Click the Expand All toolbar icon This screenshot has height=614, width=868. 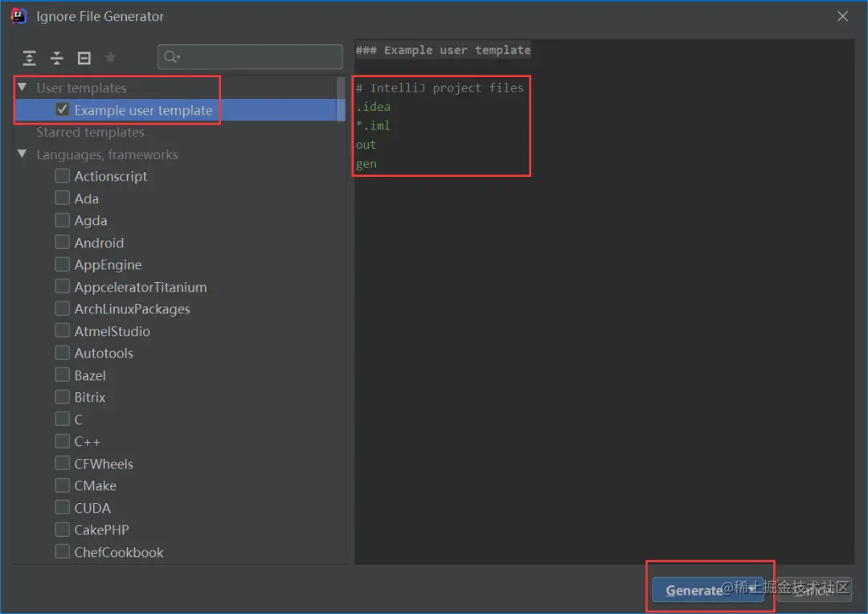click(30, 58)
